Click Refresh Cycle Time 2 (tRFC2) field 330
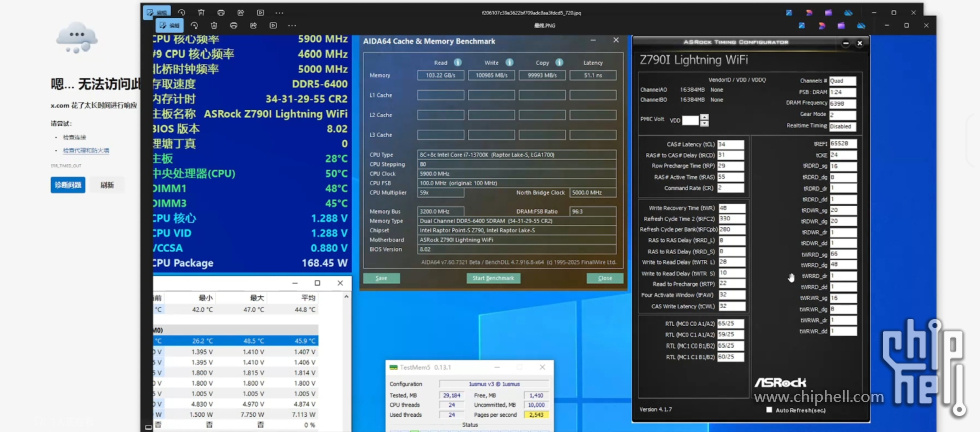The image size is (980, 432). 732,219
